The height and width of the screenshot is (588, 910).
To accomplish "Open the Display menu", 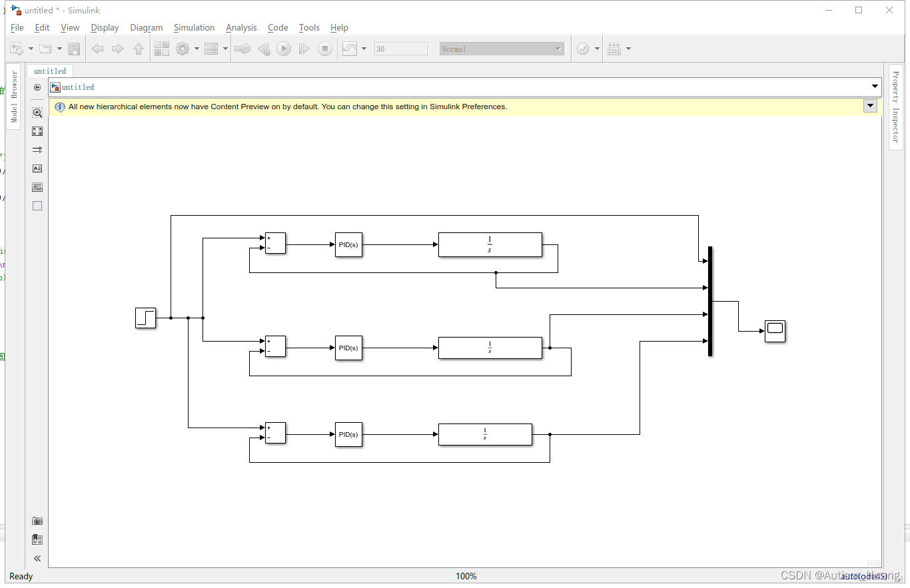I will pyautogui.click(x=105, y=27).
